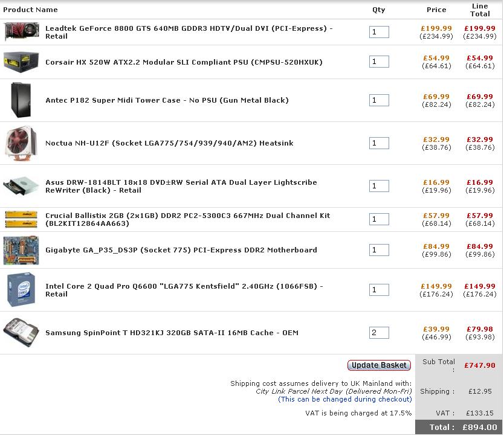
Task: Click the Gigabyte motherboard product thumbnail
Action: click(21, 250)
